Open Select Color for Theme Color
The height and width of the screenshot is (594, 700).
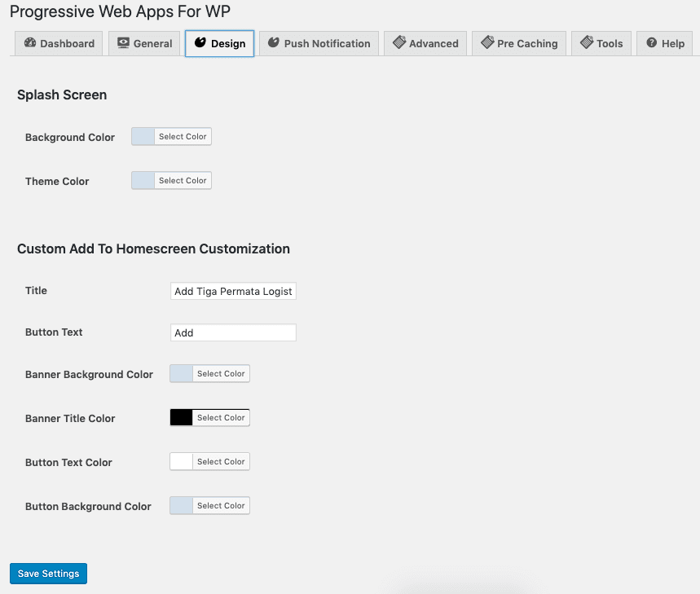183,181
